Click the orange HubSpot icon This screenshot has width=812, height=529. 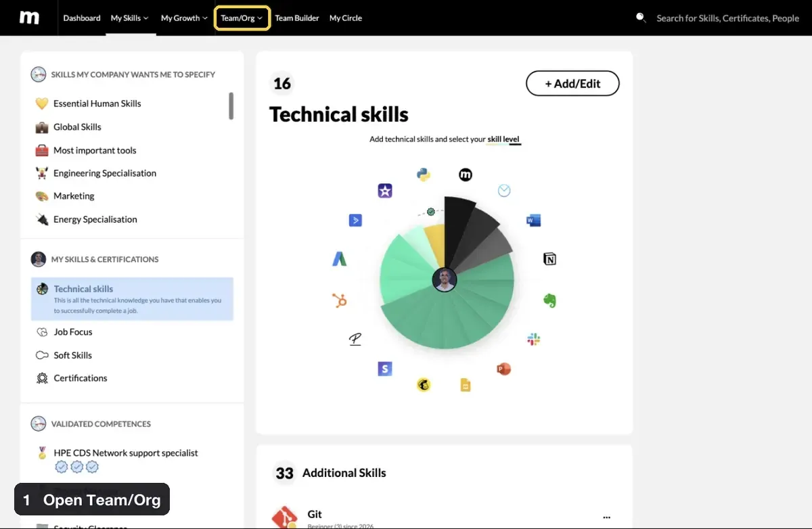(x=339, y=300)
